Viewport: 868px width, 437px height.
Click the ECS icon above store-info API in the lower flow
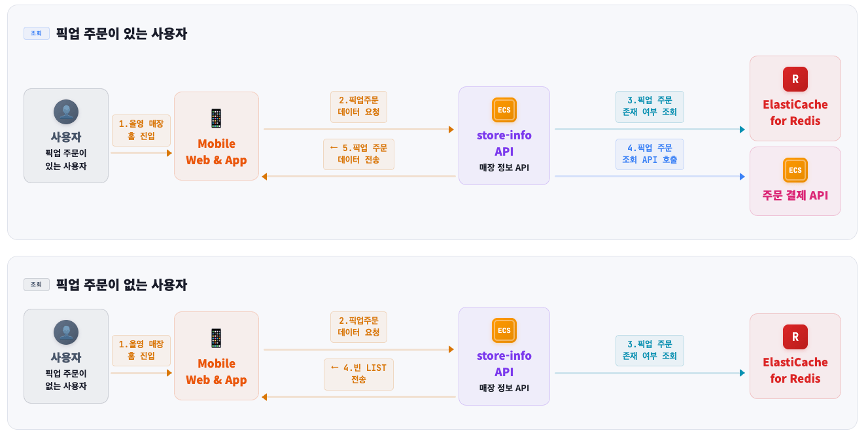click(504, 330)
